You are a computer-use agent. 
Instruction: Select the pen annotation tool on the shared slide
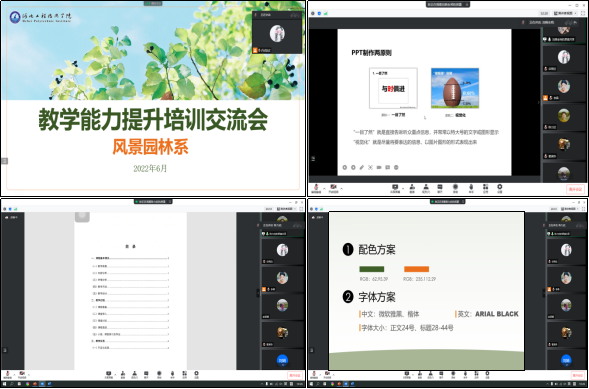coord(362,167)
